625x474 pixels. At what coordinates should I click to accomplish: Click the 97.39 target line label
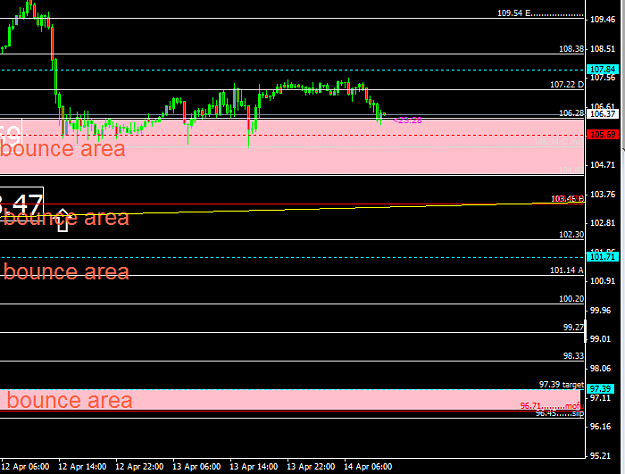(x=561, y=384)
